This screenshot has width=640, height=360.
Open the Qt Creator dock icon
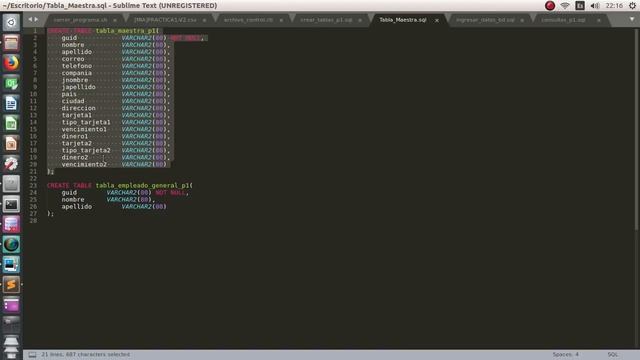11,83
